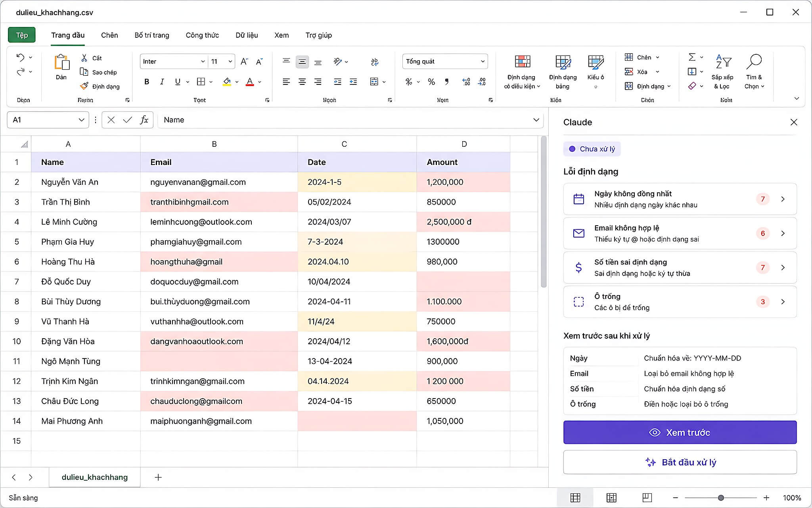The width and height of the screenshot is (812, 508).
Task: Click the font color A swatch
Action: pyautogui.click(x=250, y=82)
